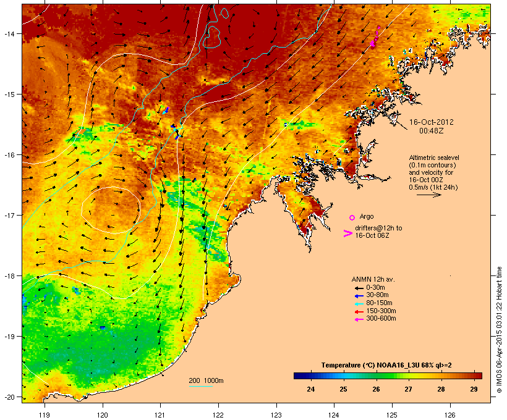Screen dimensions: 507x420
Task: Click the longitude axis label 122
Action: pyautogui.click(x=218, y=415)
